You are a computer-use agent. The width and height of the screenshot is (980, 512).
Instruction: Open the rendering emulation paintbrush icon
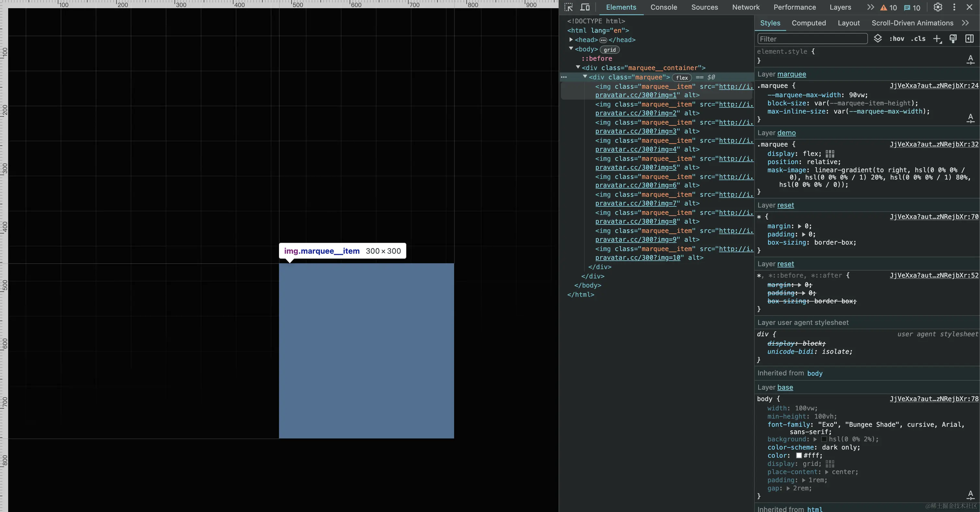pyautogui.click(x=953, y=39)
